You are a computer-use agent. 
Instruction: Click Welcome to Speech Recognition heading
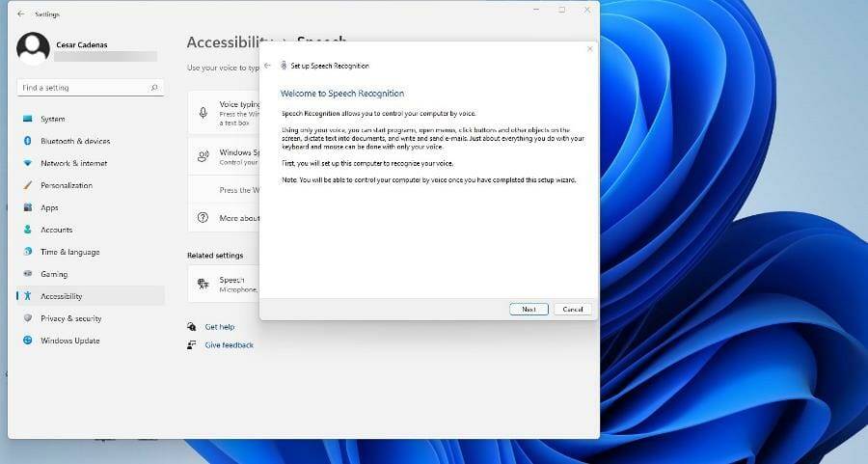point(342,94)
